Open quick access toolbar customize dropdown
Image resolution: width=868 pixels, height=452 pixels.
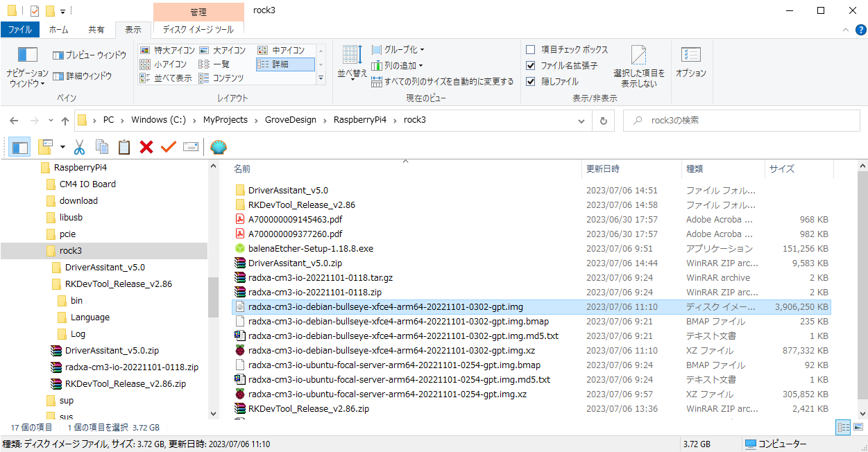point(62,11)
